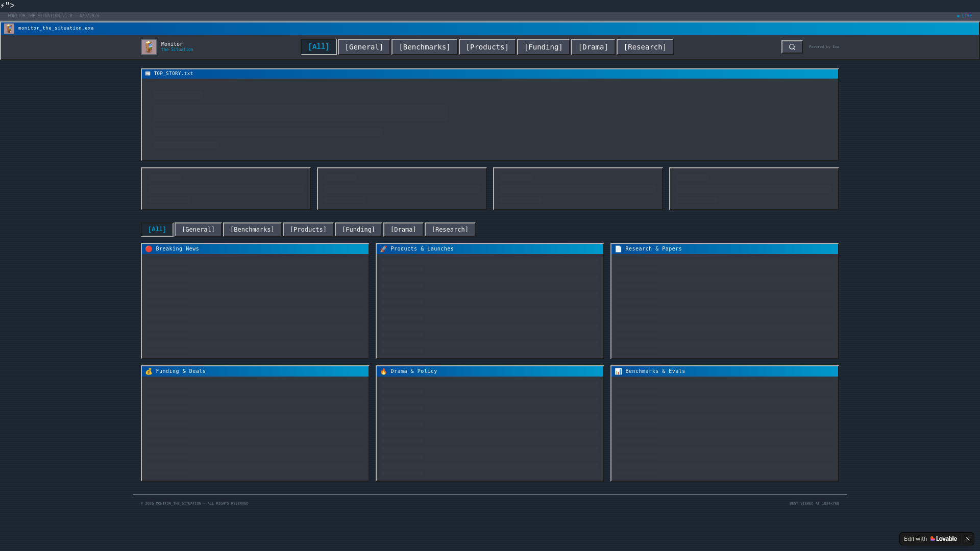Open [Benchmarks] in top navigation
Screen dimensions: 980x551
425,47
